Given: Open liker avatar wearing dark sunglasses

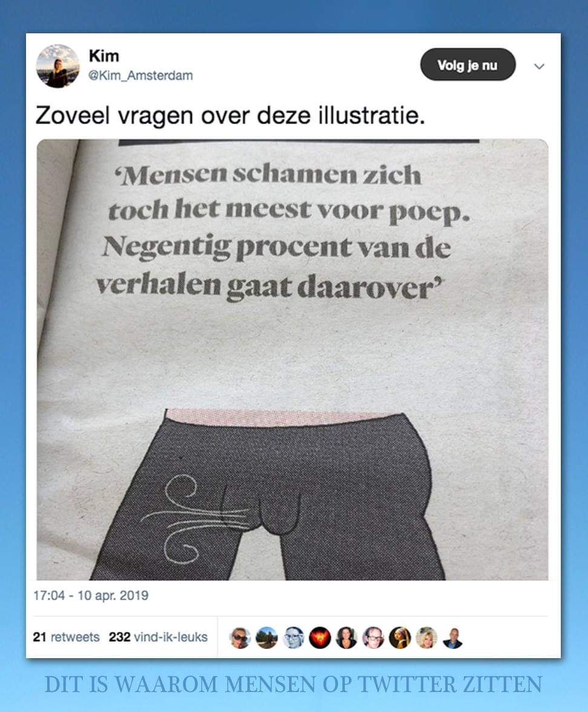Looking at the screenshot, I should pyautogui.click(x=240, y=638).
